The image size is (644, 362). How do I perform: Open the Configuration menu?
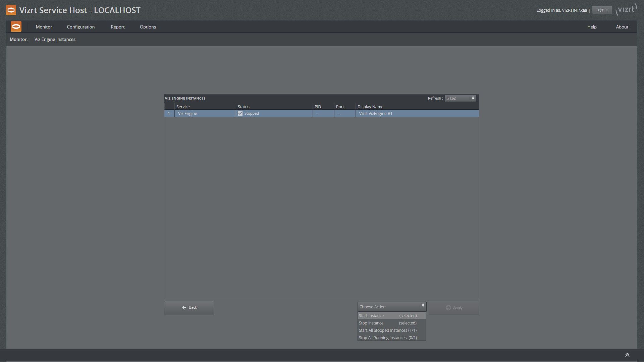[x=80, y=27]
